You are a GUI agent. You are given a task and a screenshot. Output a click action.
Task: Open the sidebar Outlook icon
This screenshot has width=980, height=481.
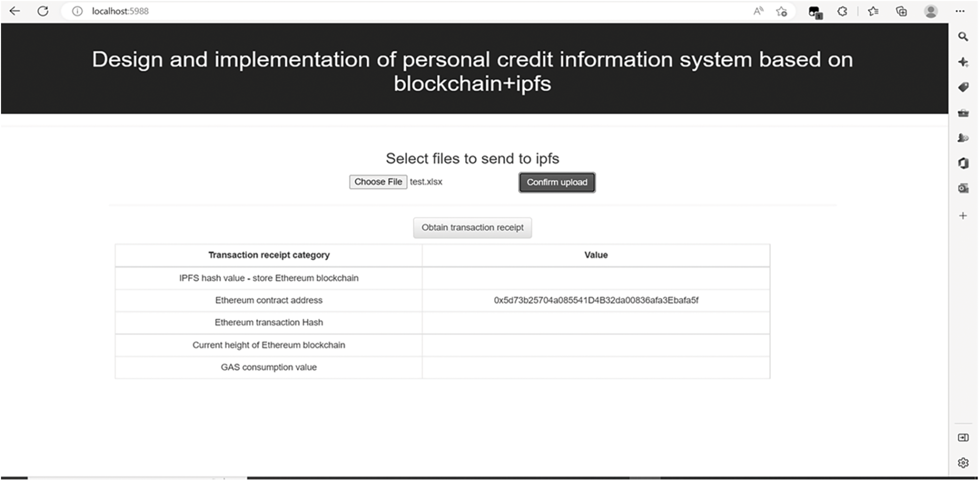click(x=963, y=188)
